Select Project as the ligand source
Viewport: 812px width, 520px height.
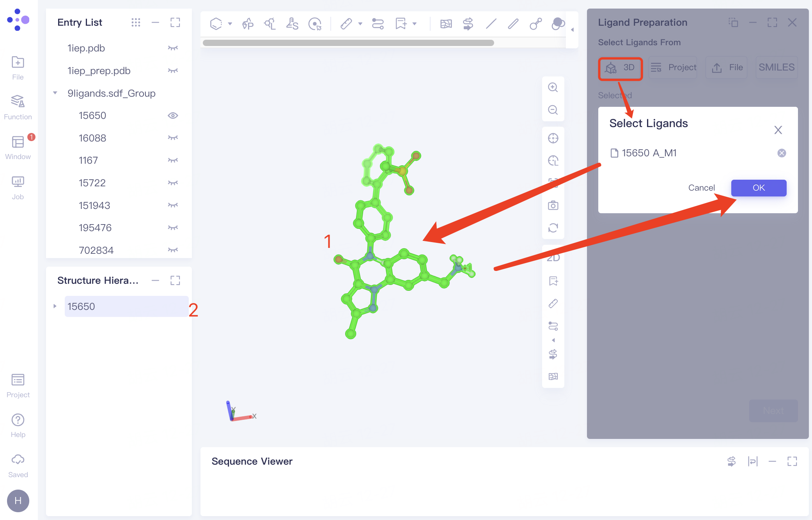click(673, 67)
